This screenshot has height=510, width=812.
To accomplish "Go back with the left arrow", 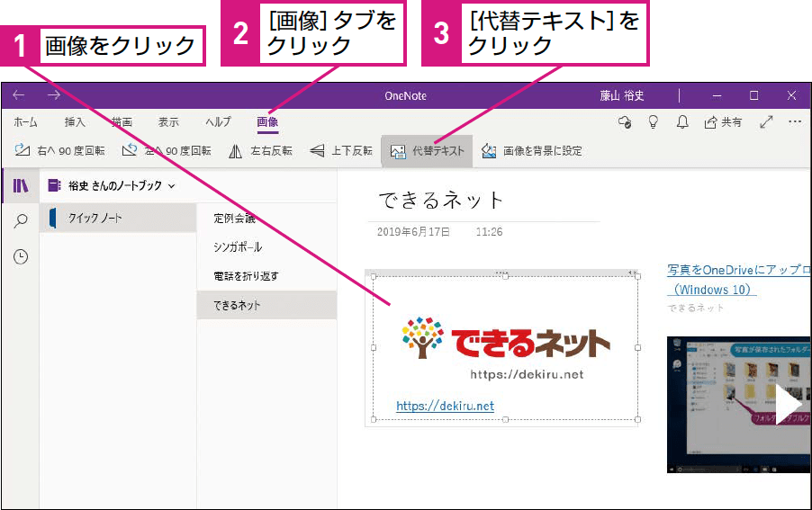I will pyautogui.click(x=19, y=95).
